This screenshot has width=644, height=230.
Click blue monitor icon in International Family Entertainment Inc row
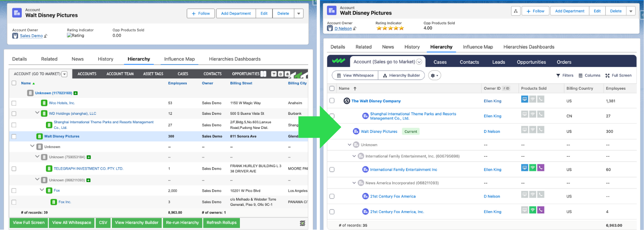[524, 168]
